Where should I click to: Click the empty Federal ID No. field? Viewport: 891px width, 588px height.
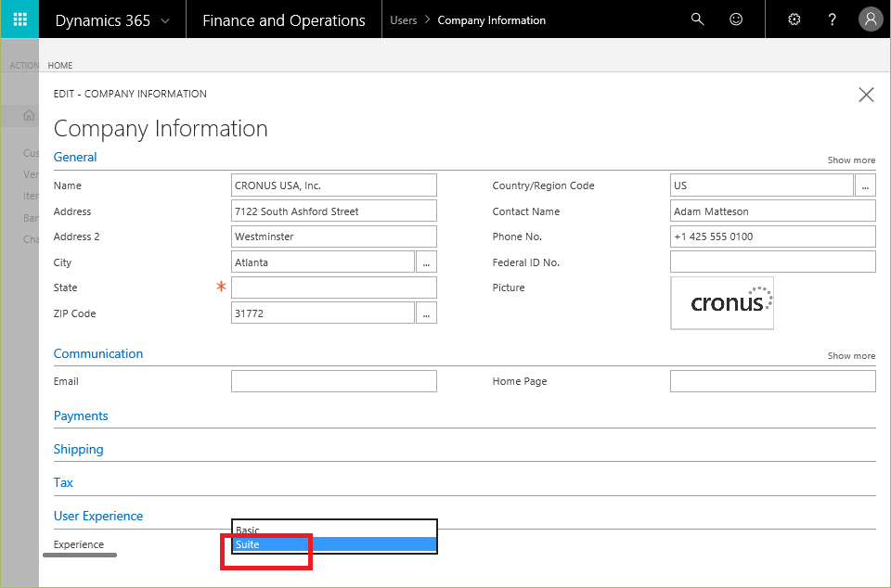point(773,262)
